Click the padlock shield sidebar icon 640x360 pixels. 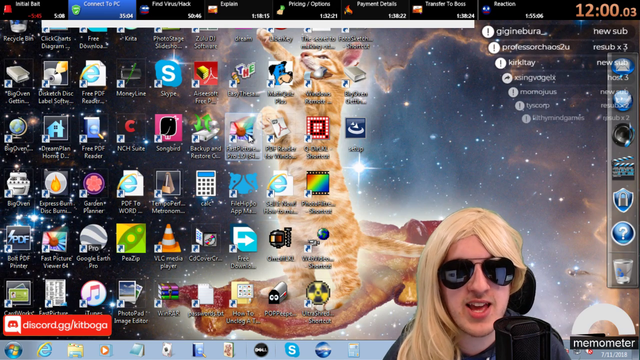click(623, 200)
